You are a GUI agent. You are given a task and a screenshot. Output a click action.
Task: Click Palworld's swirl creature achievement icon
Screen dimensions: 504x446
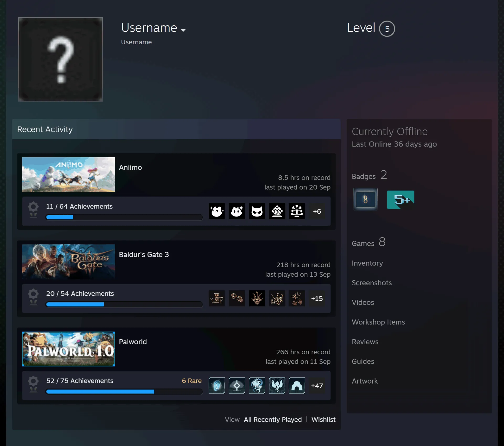click(257, 385)
